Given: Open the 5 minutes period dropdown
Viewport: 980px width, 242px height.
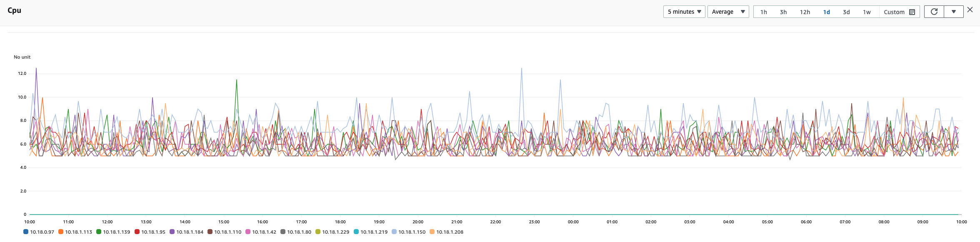Looking at the screenshot, I should [684, 12].
